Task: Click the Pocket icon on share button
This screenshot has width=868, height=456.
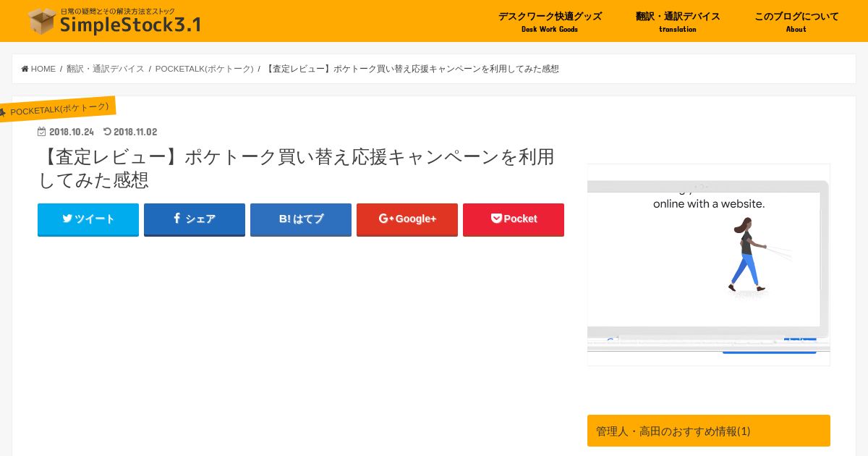Action: click(496, 219)
